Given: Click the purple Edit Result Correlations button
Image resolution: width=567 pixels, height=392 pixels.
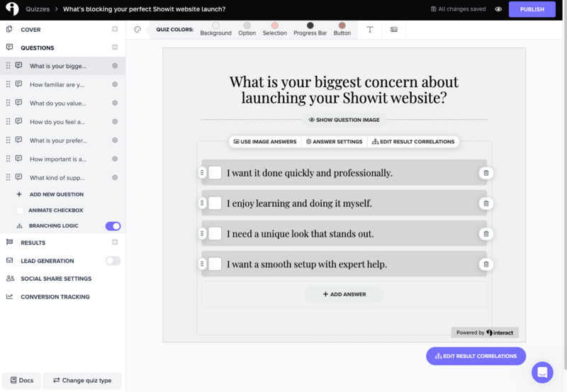Looking at the screenshot, I should coord(476,356).
